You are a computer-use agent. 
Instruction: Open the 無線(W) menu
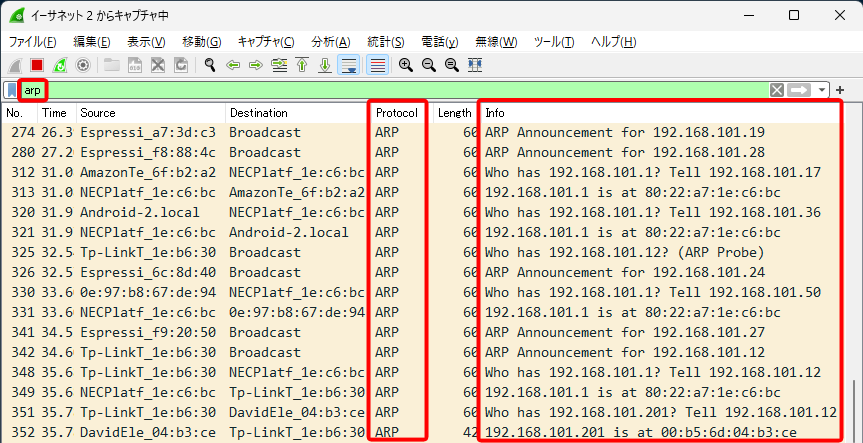496,42
